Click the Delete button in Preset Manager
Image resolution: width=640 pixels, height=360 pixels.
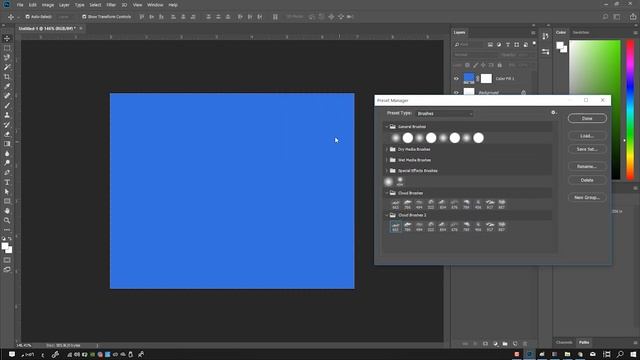click(587, 180)
